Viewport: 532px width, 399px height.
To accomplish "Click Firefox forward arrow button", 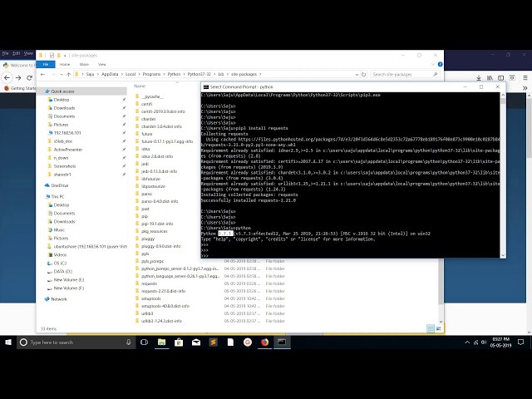I will (x=18, y=77).
